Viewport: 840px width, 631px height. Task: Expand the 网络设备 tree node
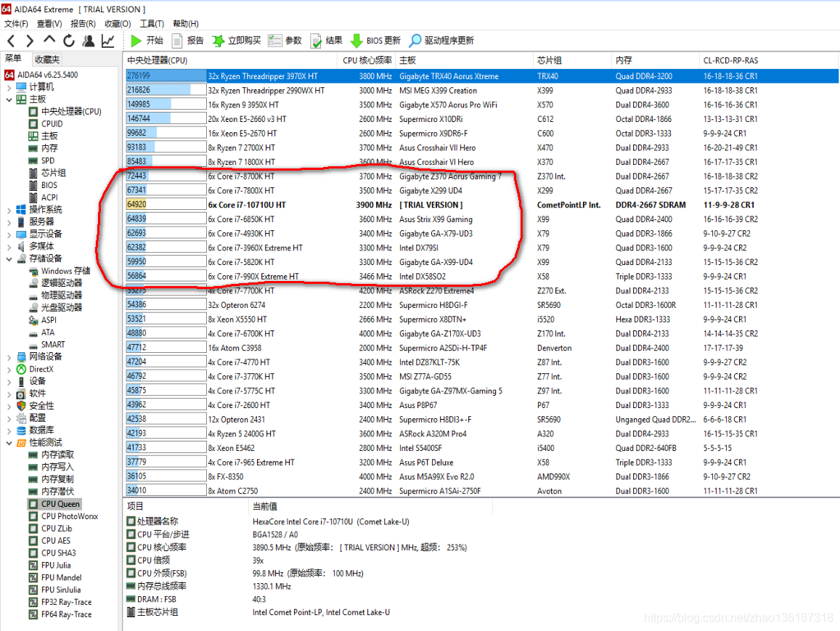coord(9,357)
